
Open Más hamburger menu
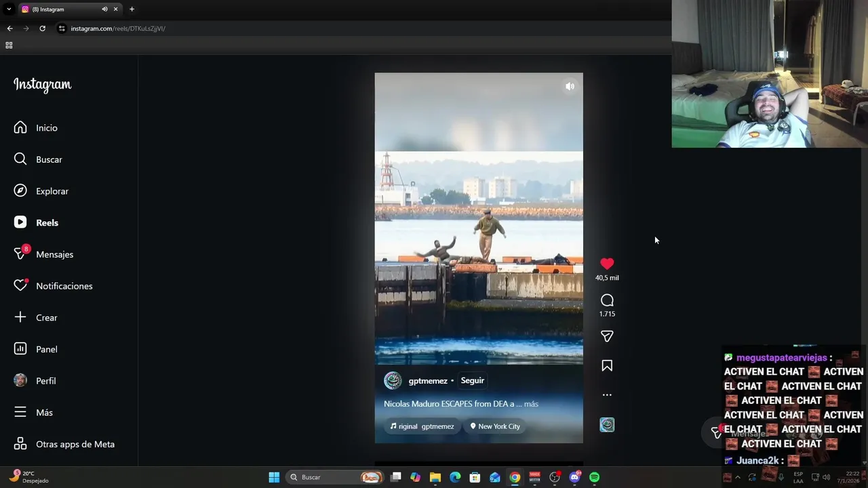[34, 412]
